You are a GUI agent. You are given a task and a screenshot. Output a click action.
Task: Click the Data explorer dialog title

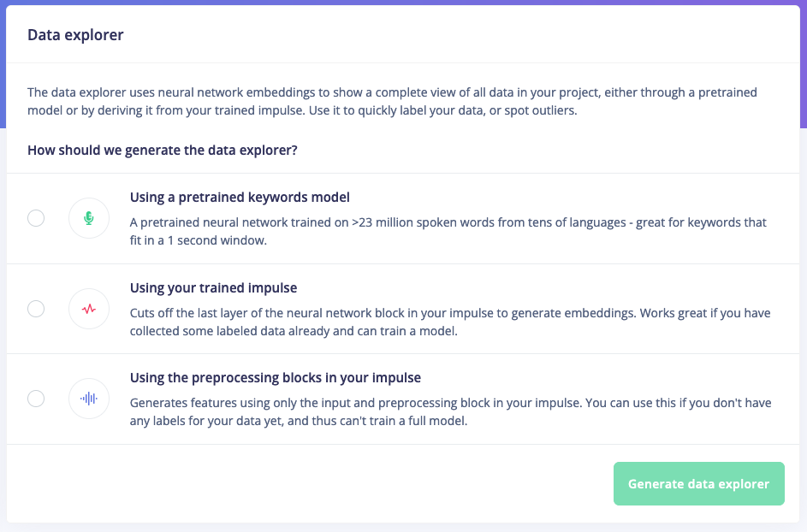75,35
